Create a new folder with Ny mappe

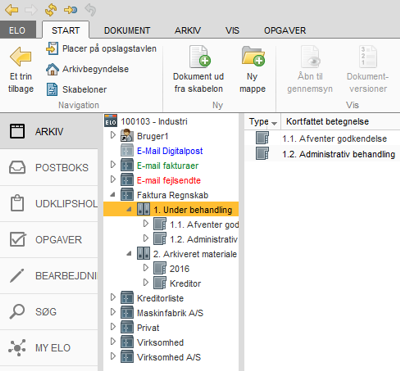click(x=253, y=70)
